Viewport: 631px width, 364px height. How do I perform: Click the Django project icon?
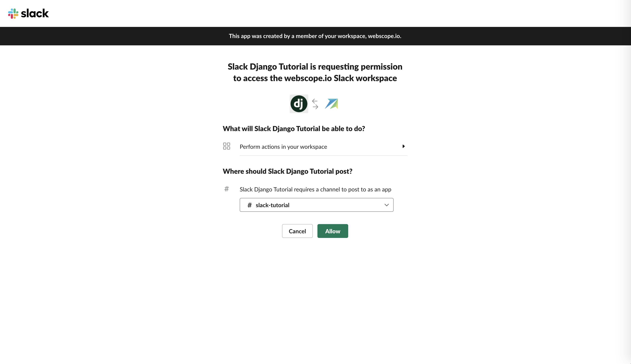point(299,104)
